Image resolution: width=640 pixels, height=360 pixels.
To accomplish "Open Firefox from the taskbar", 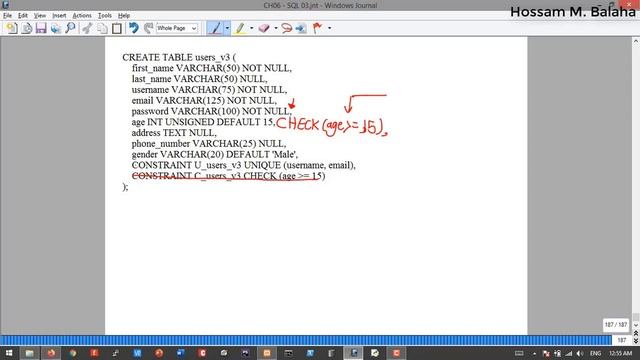I will click(51, 353).
